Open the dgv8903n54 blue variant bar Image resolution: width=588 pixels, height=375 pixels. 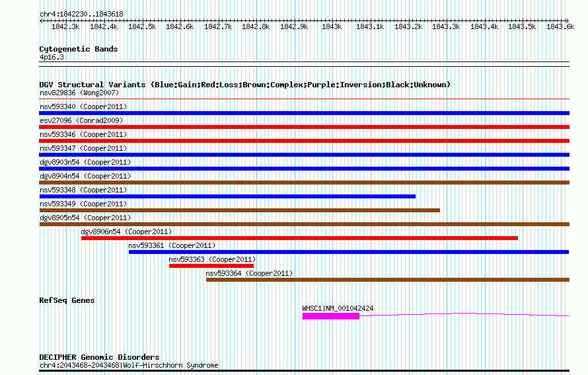pyautogui.click(x=304, y=169)
